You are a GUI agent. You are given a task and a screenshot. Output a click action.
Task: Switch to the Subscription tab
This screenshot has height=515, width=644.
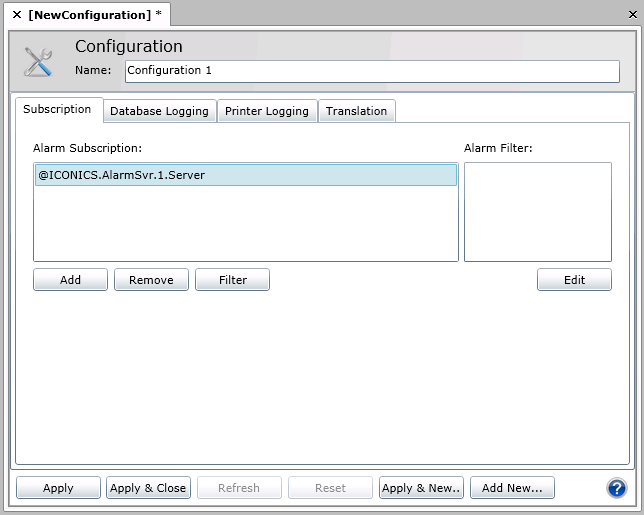(x=57, y=110)
